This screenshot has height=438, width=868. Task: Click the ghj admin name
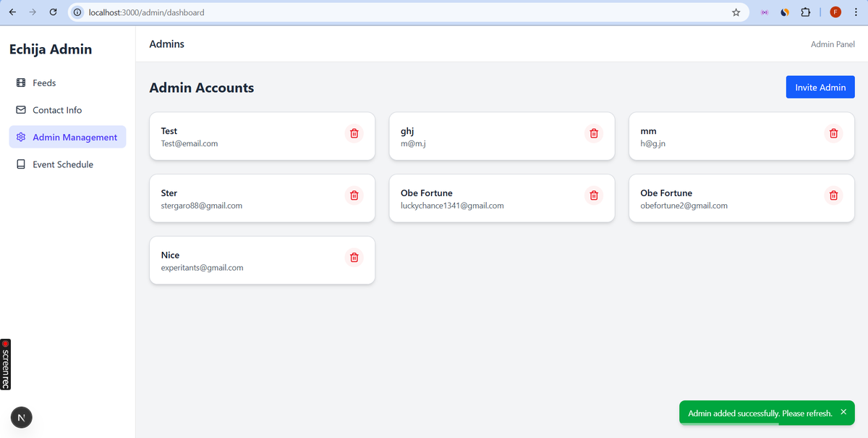407,132
